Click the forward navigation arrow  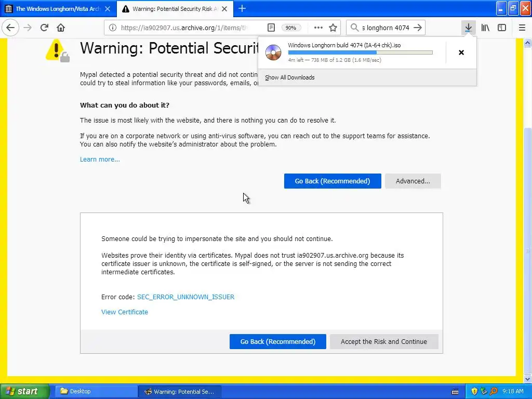(x=28, y=28)
